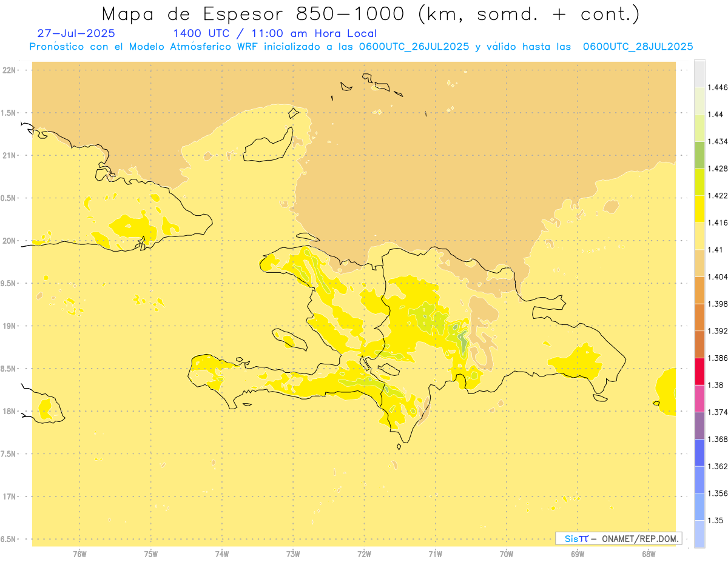
Task: Select the pink swatch between 1.374 and 1.38
Action: pos(699,398)
